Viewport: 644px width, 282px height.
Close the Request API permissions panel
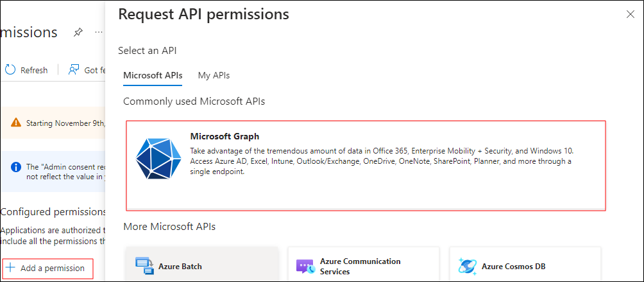(630, 14)
